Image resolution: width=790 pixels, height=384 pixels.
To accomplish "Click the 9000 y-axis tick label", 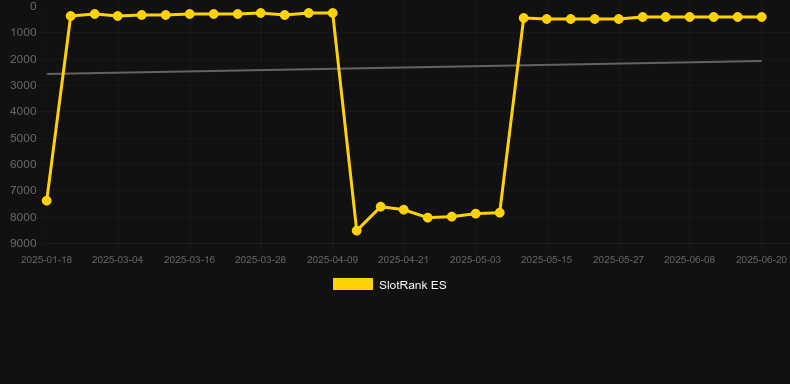I will (23, 243).
